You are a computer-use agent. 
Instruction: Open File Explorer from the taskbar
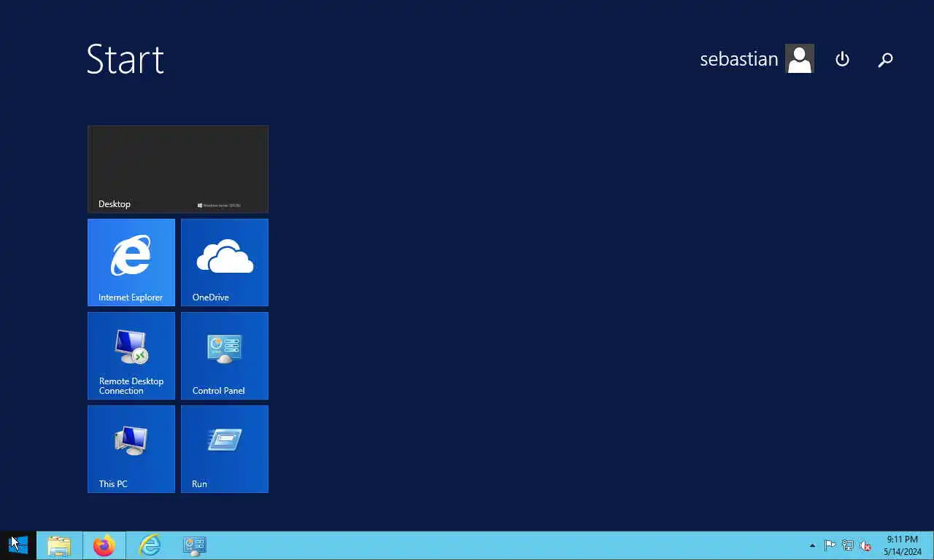point(59,545)
